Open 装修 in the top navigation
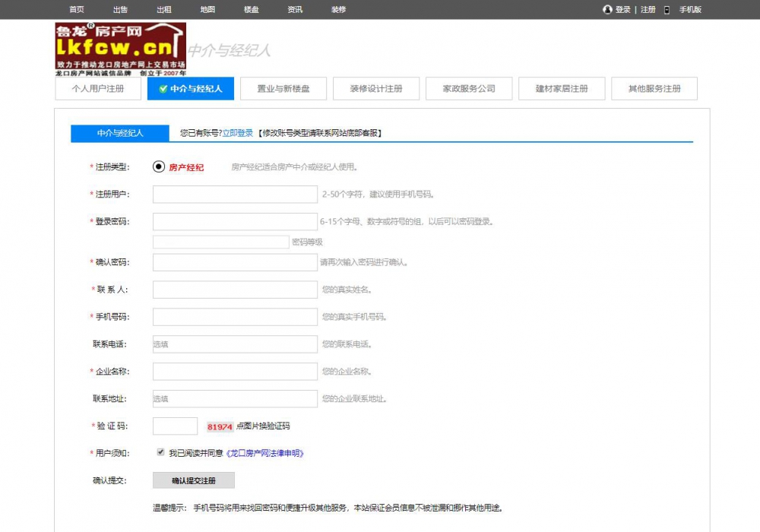760x532 pixels. (338, 10)
